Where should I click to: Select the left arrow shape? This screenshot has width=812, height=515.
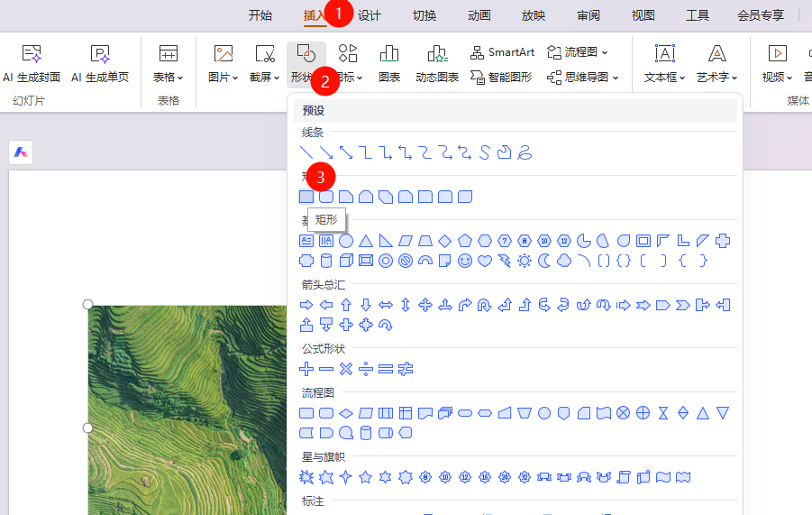tap(326, 305)
